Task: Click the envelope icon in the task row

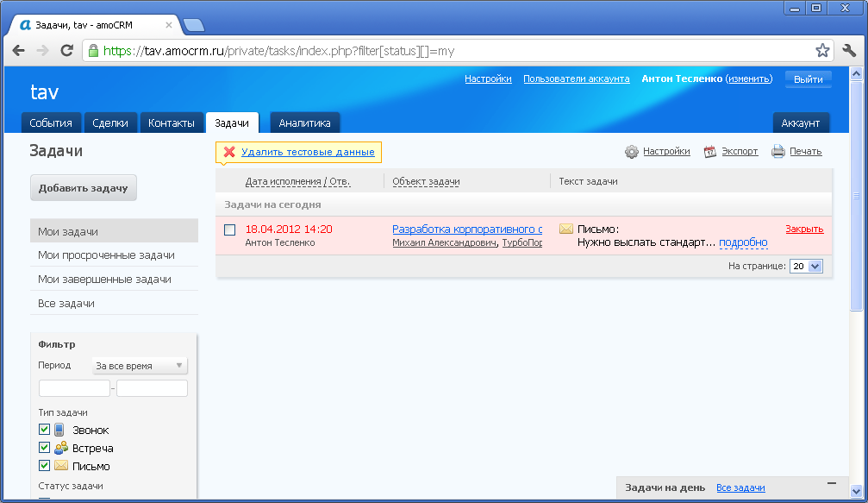Action: click(x=565, y=229)
